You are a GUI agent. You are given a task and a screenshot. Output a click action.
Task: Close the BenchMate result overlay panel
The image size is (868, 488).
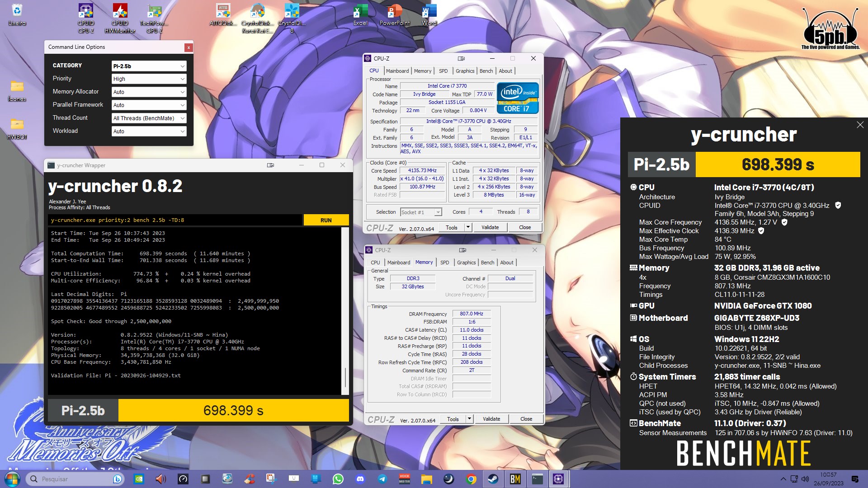[860, 125]
